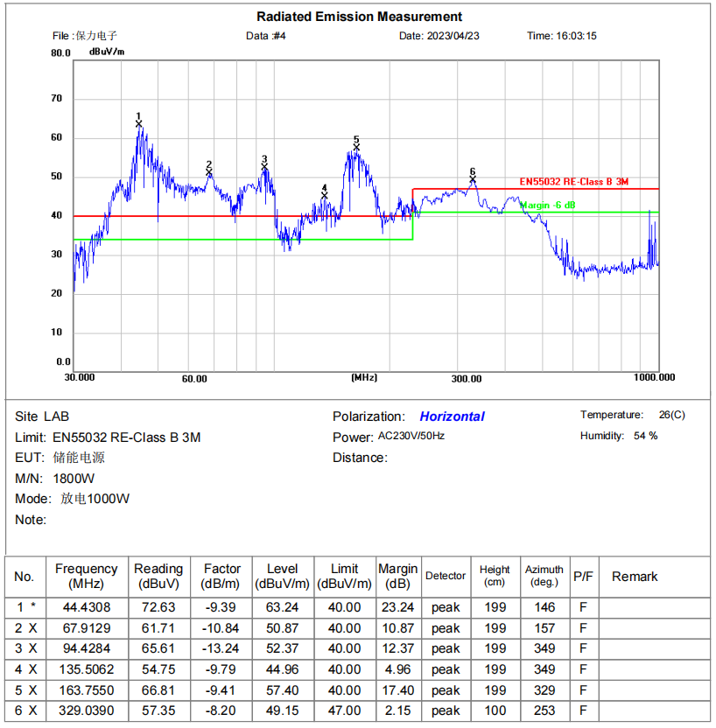Image resolution: width=716 pixels, height=728 pixels.
Task: Click the blue Horizontal polarization value
Action: 452,416
